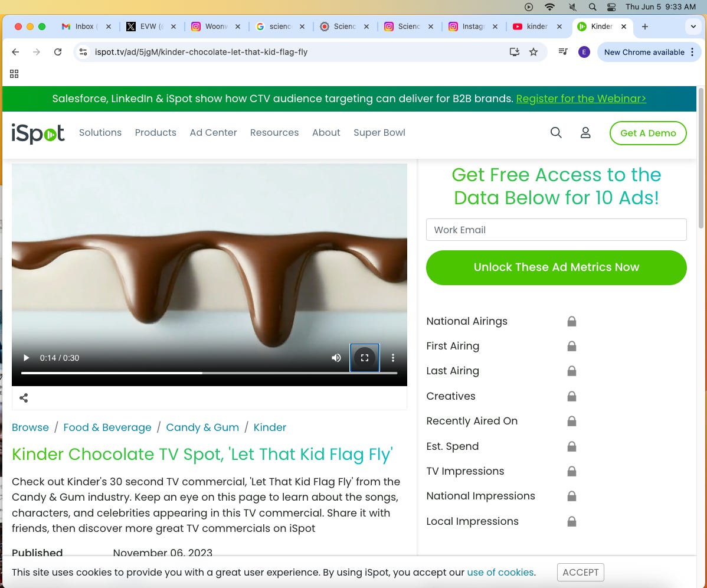Mute the video volume speaker icon
Viewport: 707px width, 588px height.
tap(336, 358)
